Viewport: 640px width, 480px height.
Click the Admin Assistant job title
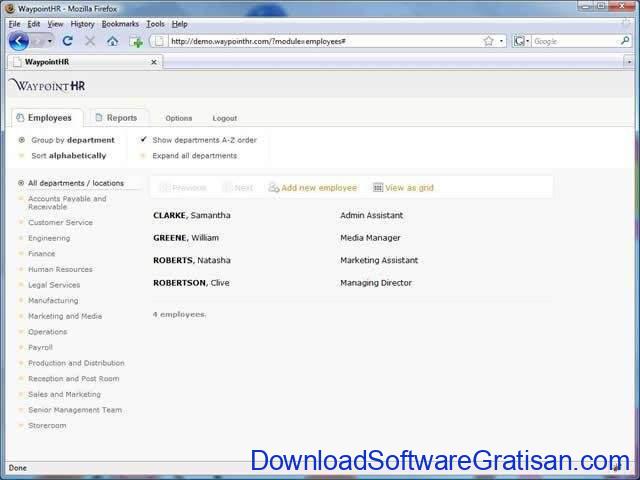(371, 215)
